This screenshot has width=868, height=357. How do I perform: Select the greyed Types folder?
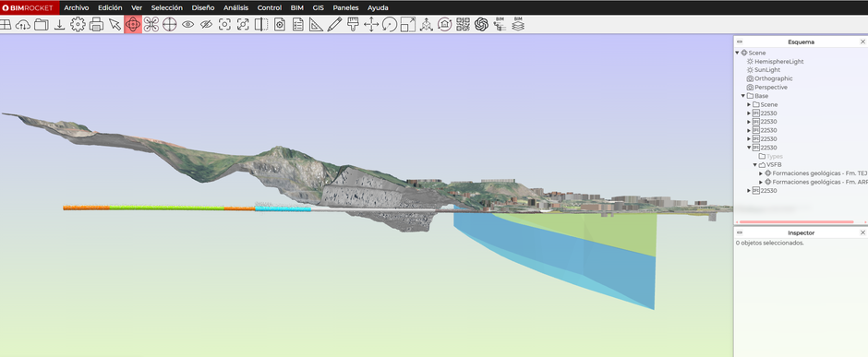click(775, 157)
